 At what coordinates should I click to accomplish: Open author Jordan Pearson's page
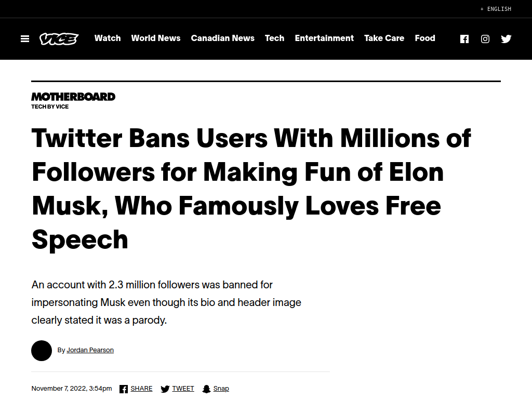[90, 350]
